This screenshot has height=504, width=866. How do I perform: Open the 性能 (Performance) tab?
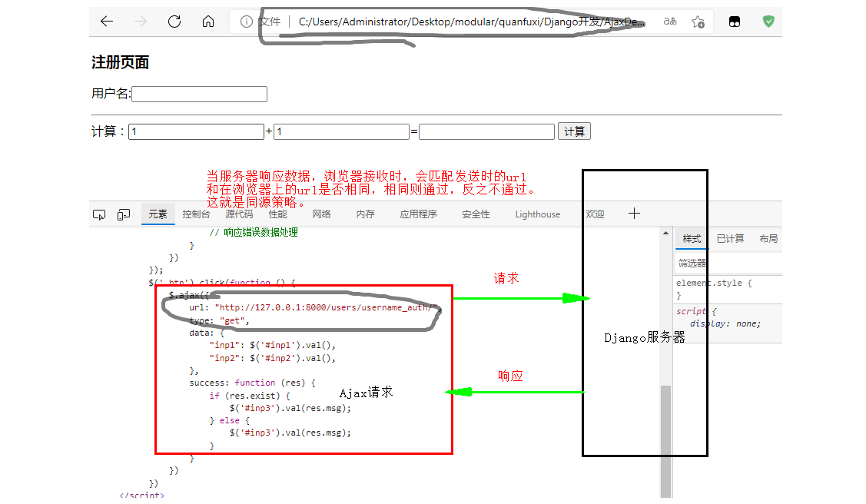[278, 214]
